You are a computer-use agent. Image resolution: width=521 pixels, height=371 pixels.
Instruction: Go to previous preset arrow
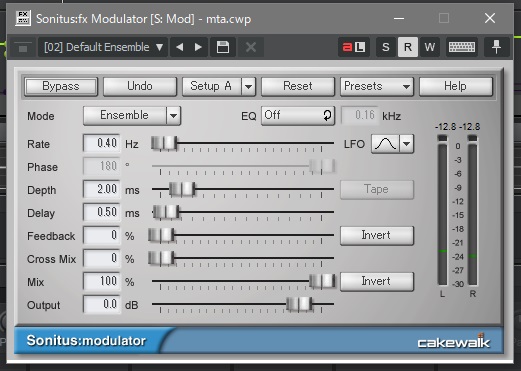pos(179,47)
